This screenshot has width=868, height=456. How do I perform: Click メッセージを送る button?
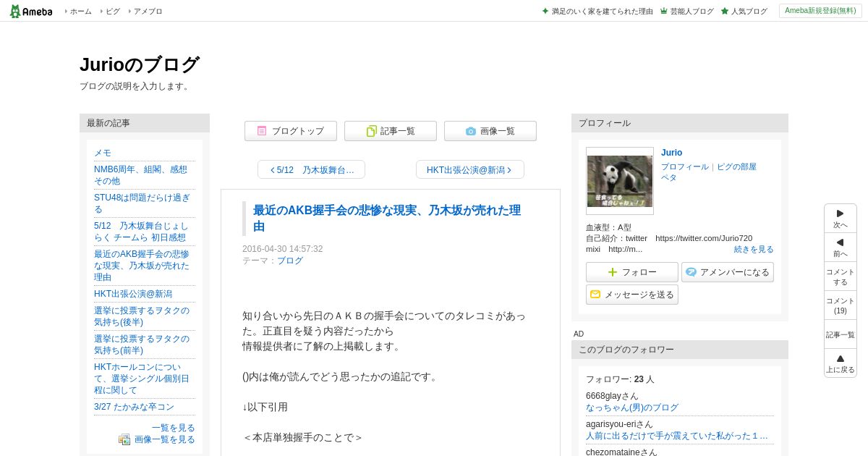coord(632,295)
